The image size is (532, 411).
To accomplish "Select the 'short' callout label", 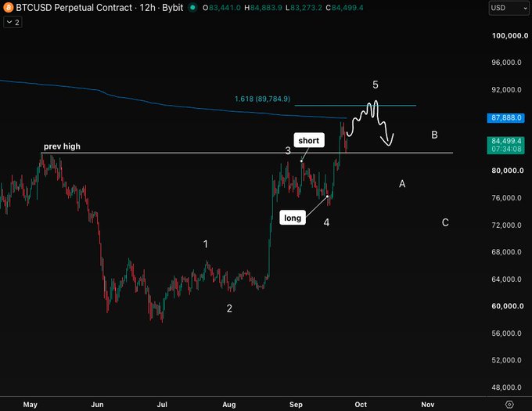I will click(309, 140).
